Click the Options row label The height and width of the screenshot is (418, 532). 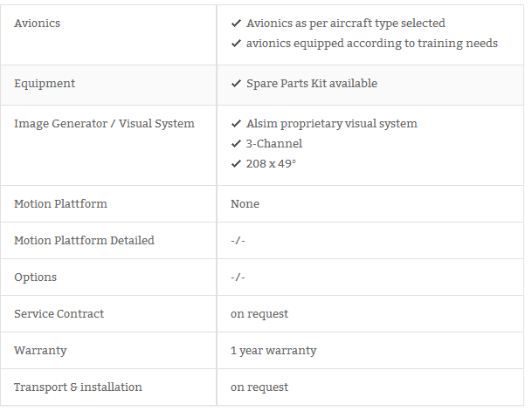[35, 278]
